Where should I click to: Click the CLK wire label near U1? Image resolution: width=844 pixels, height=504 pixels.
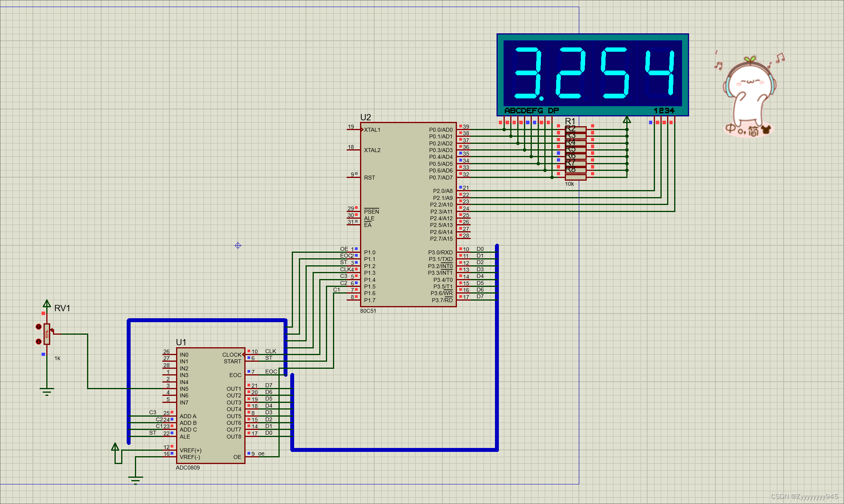[x=270, y=351]
